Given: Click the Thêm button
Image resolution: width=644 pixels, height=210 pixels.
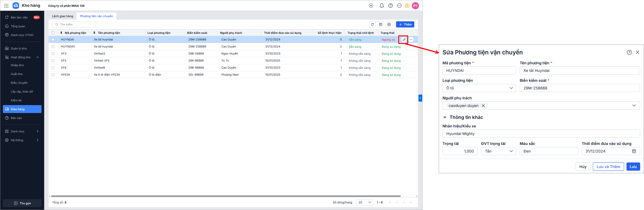Looking at the screenshot, I should coord(405,24).
